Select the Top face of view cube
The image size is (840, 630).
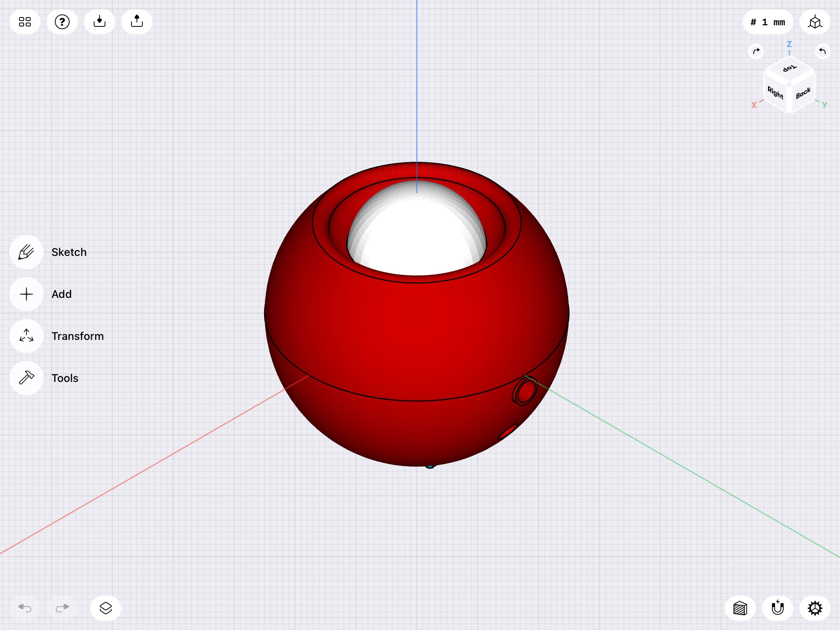click(789, 68)
